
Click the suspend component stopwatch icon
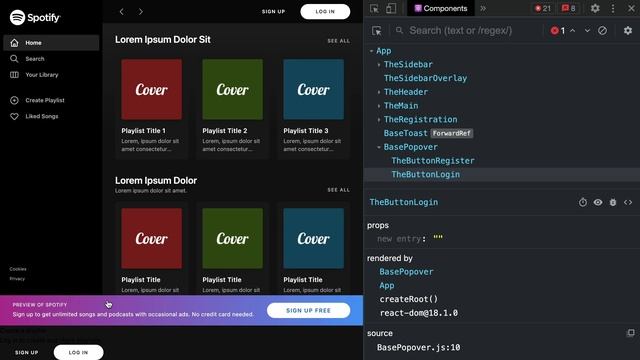(583, 202)
